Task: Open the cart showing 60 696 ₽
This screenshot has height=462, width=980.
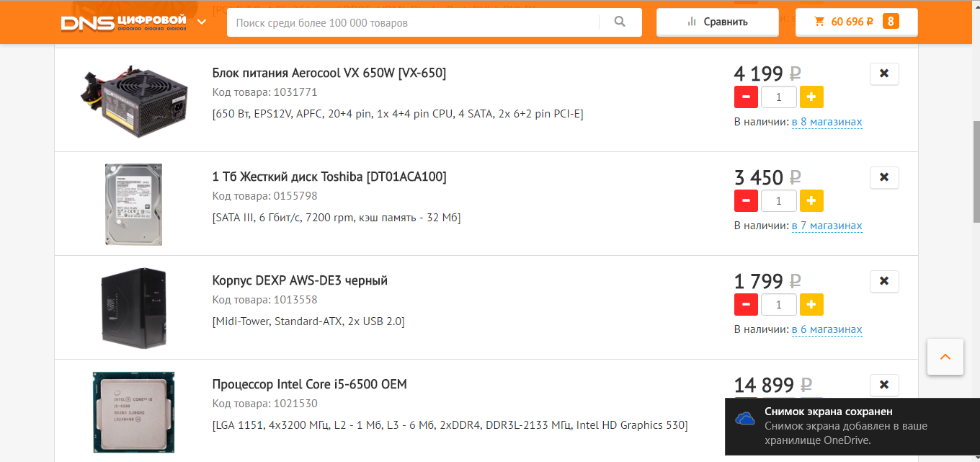Action: [856, 22]
